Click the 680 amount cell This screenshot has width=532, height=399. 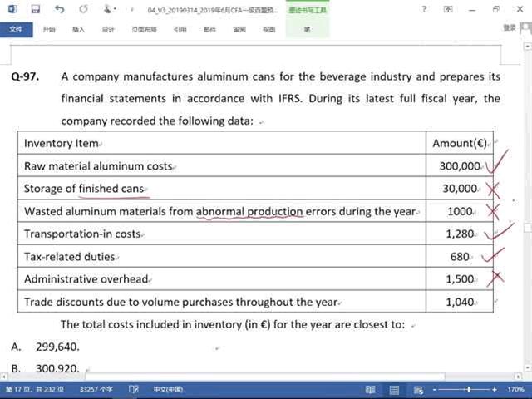click(460, 257)
